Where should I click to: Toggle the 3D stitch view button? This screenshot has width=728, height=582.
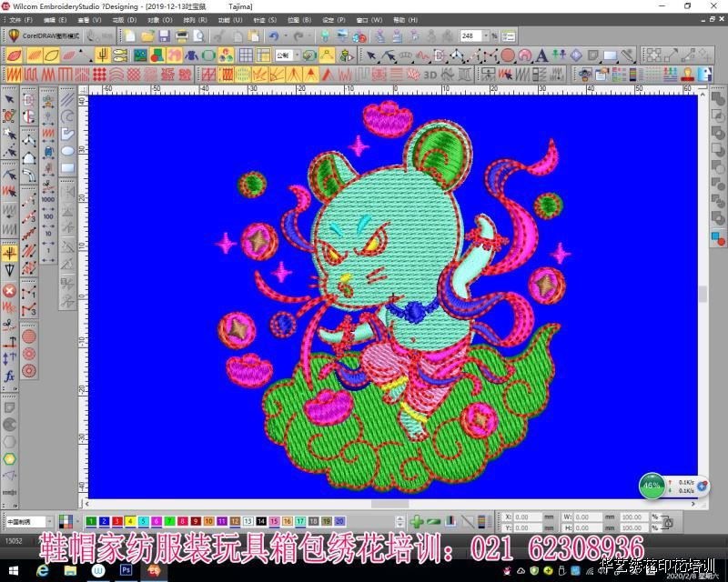(x=430, y=75)
